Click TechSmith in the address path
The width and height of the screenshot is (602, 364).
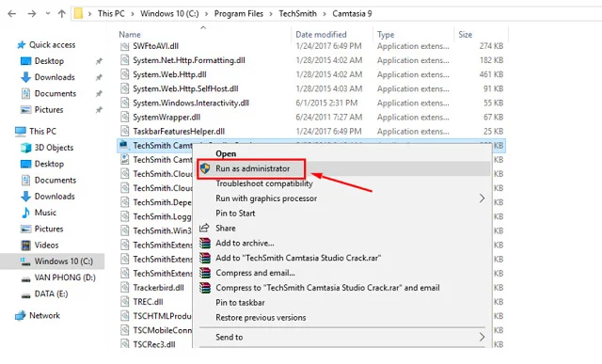(297, 14)
